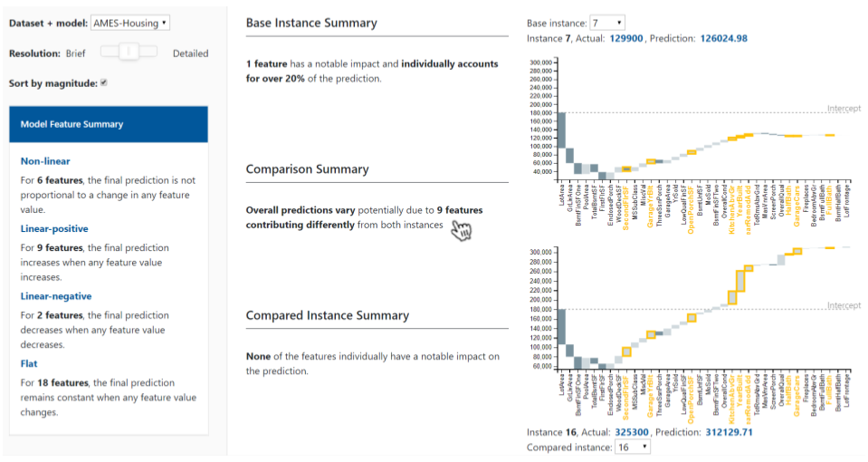Click the Non-linear feature category link

tap(46, 160)
